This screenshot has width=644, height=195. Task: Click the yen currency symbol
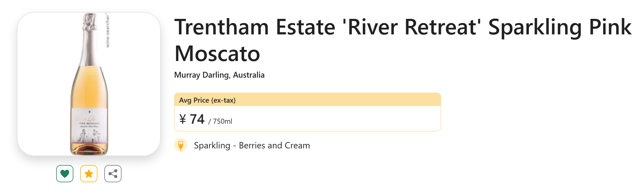pos(183,119)
